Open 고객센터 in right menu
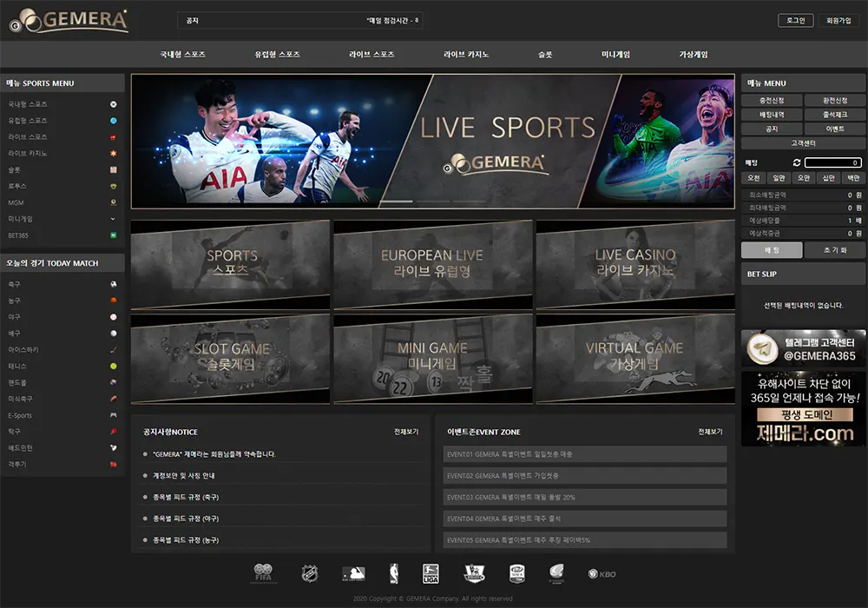This screenshot has height=608, width=868. coord(803,143)
